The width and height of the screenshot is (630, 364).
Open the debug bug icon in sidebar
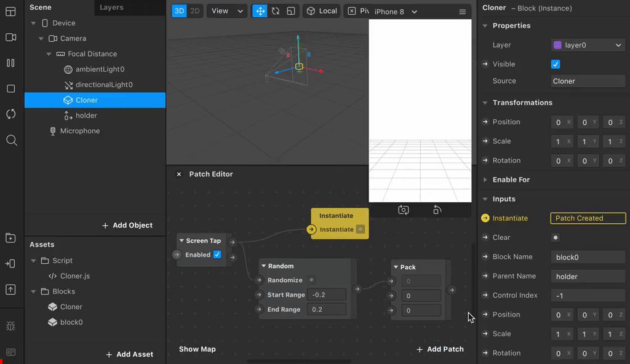point(11,326)
